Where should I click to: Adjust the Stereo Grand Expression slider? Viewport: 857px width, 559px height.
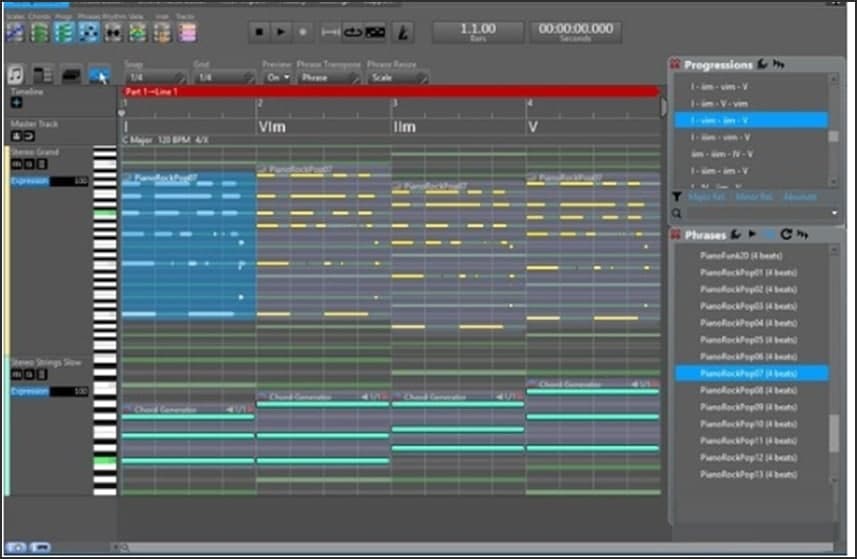[x=49, y=181]
